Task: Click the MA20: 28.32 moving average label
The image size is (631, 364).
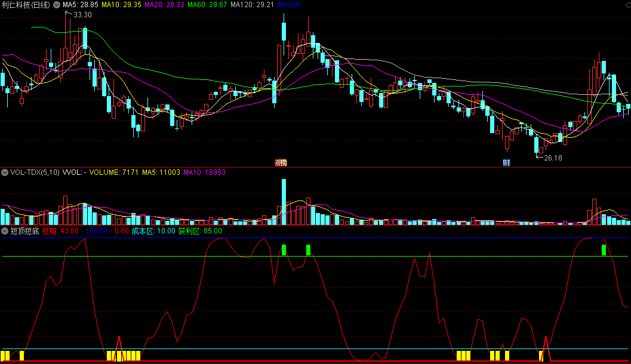Action: click(165, 5)
